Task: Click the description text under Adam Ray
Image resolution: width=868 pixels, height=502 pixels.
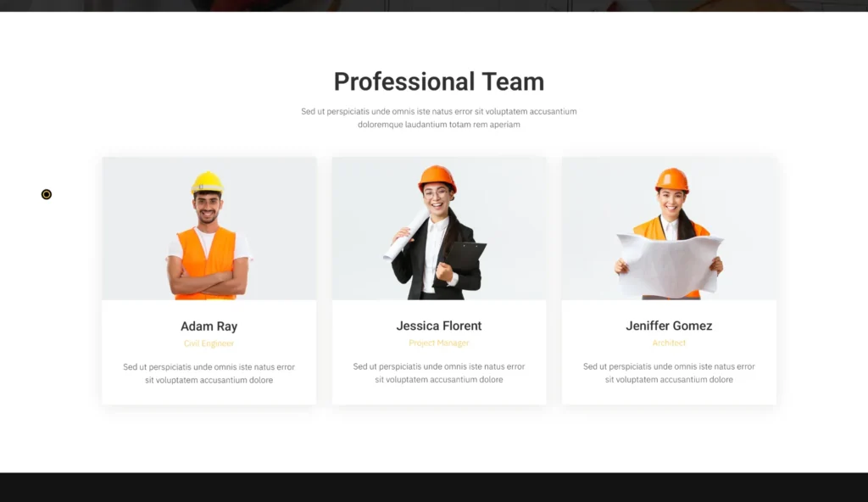Action: pyautogui.click(x=209, y=373)
